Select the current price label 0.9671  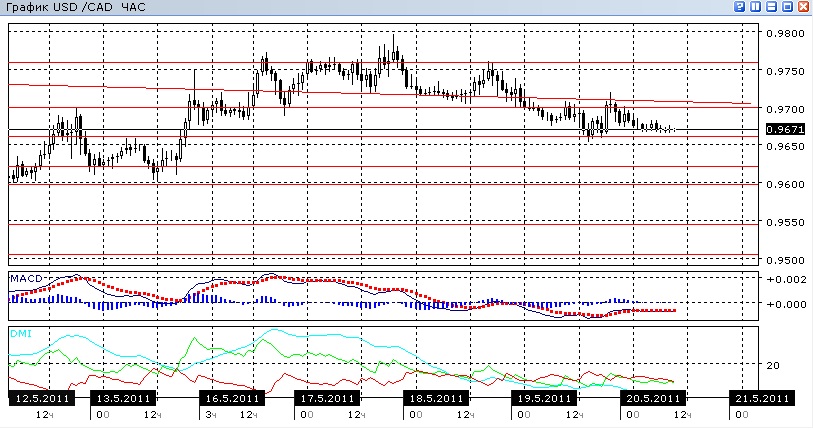(x=785, y=129)
